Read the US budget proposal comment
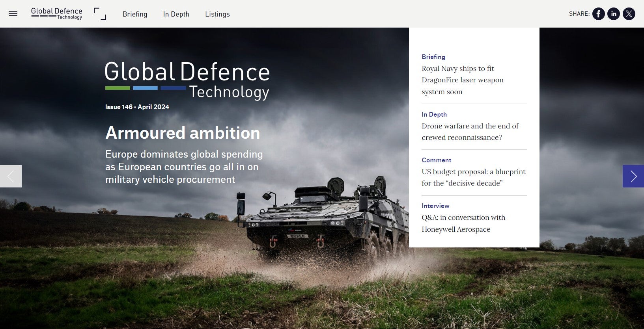This screenshot has height=329, width=644. pos(473,177)
